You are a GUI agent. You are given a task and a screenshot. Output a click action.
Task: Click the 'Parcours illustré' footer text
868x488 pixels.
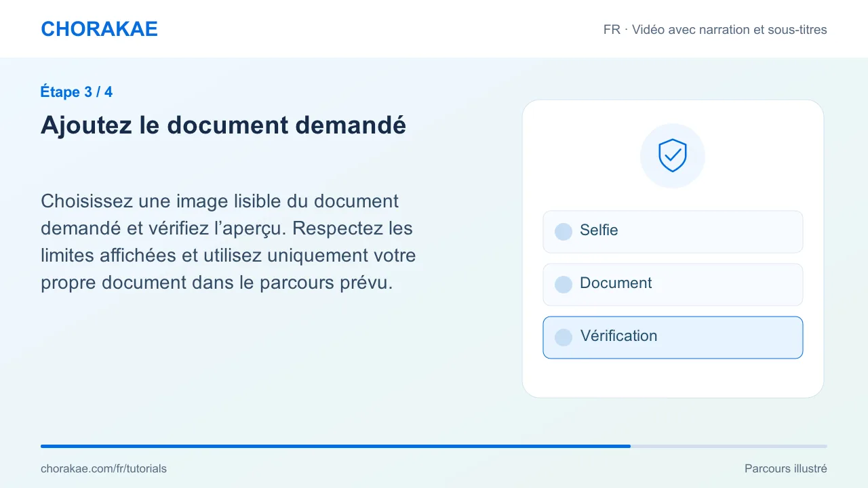(786, 468)
